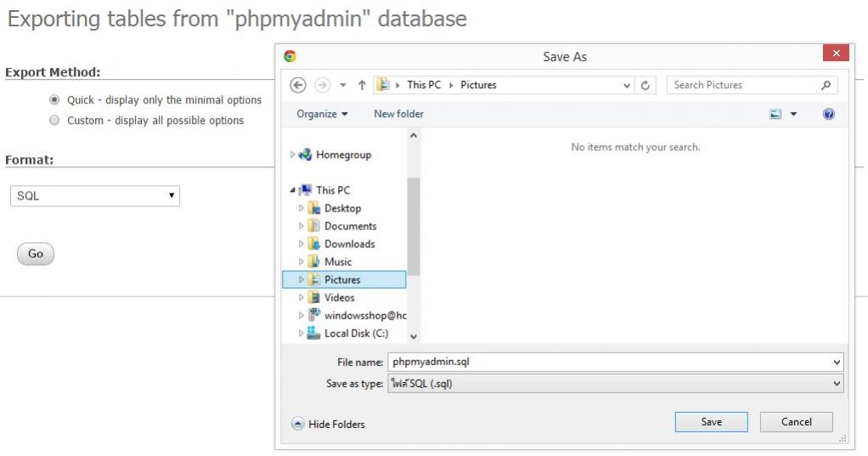Screen dimensions: 868x456
Task: Expand the Desktop tree node
Action: click(301, 208)
